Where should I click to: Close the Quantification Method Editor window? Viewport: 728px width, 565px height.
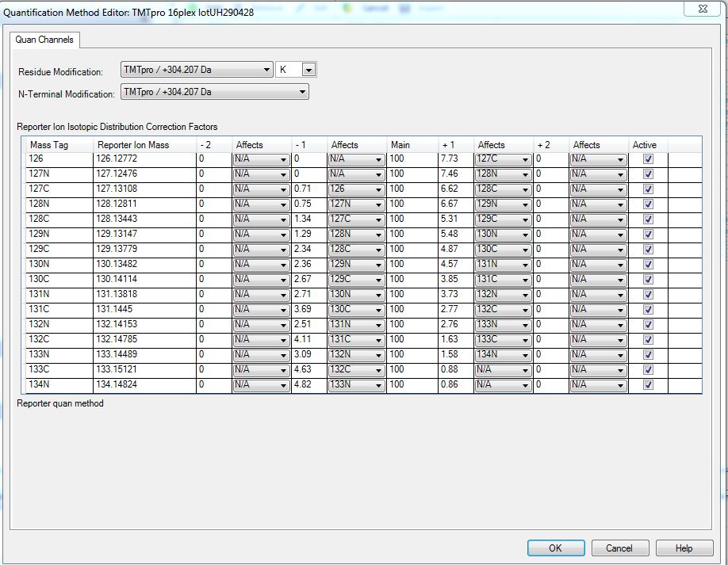pos(702,9)
